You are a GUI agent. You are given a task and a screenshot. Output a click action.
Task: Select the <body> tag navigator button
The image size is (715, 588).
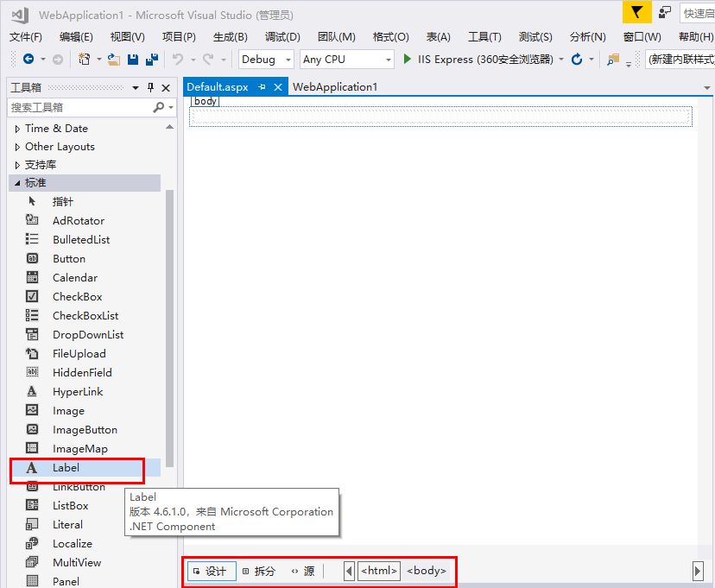click(x=427, y=571)
